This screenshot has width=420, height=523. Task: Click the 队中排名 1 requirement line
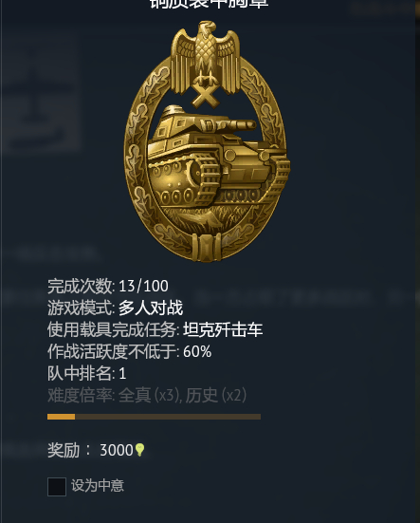point(86,374)
